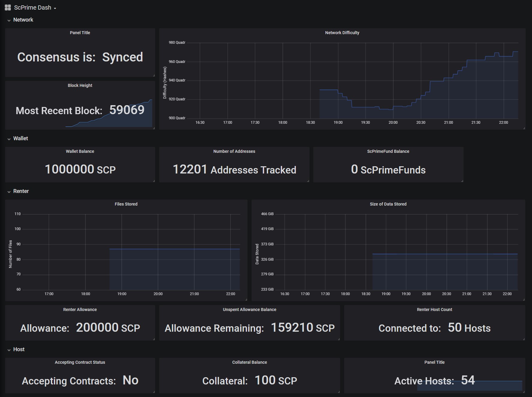Image resolution: width=532 pixels, height=397 pixels.
Task: Click the "Data Stored" axis title
Action: click(257, 254)
